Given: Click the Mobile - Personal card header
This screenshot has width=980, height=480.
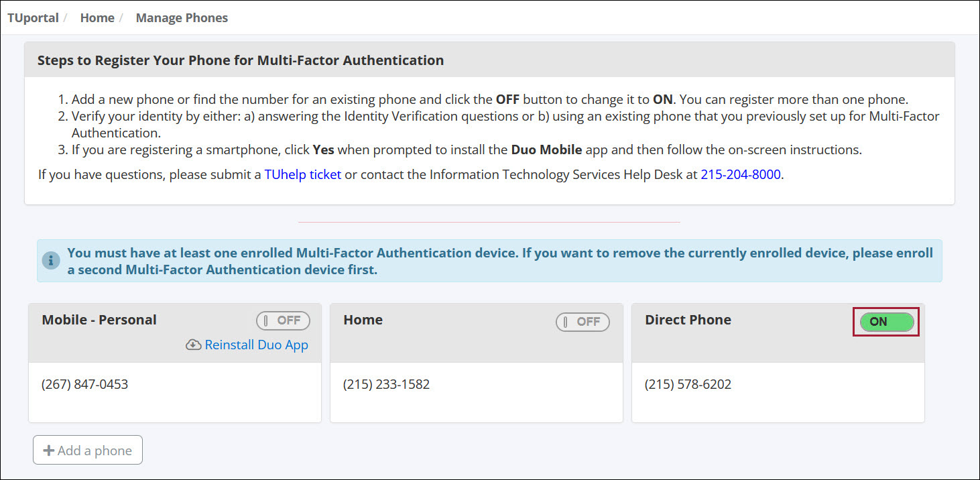Looking at the screenshot, I should point(99,320).
